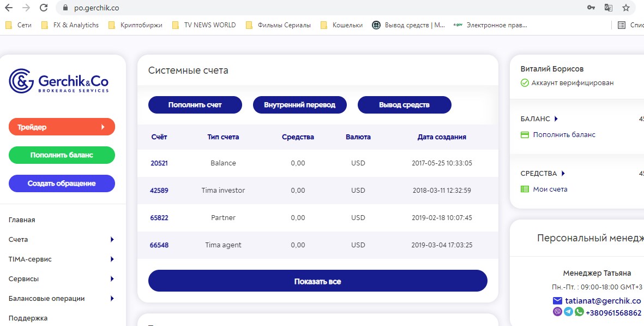Open the Фильмы Сериалы bookmark folder

pos(278,25)
